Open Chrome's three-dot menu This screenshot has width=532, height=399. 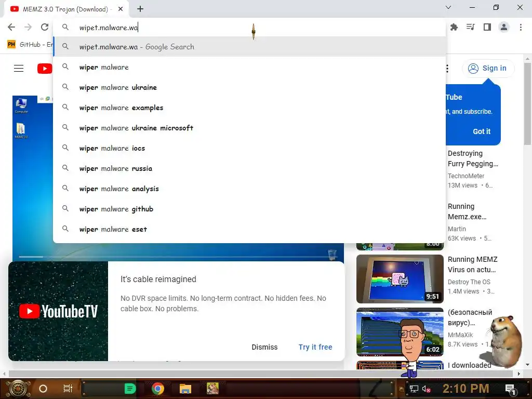point(521,27)
